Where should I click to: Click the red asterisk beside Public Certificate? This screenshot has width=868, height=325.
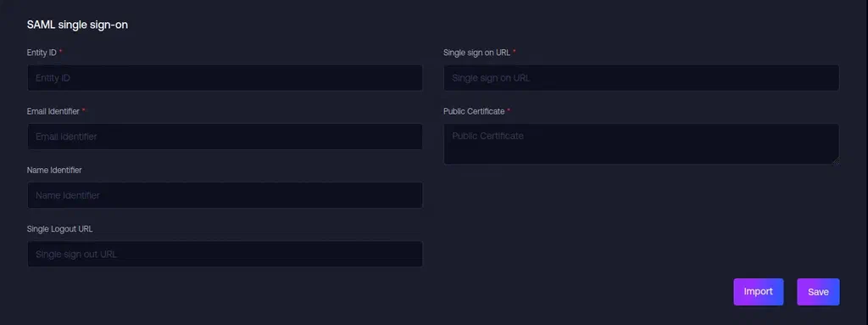coord(509,109)
